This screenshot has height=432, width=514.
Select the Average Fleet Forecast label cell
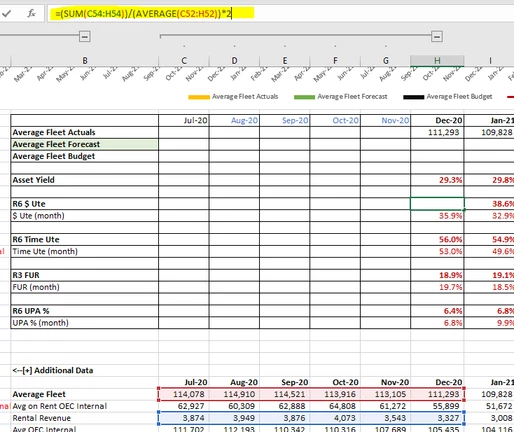click(x=85, y=144)
